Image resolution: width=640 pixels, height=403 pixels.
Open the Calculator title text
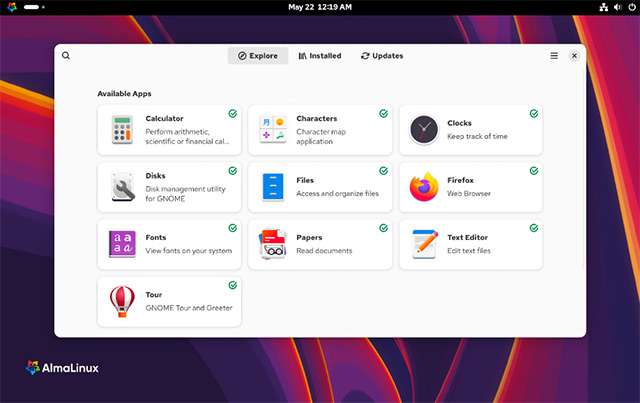click(x=164, y=118)
